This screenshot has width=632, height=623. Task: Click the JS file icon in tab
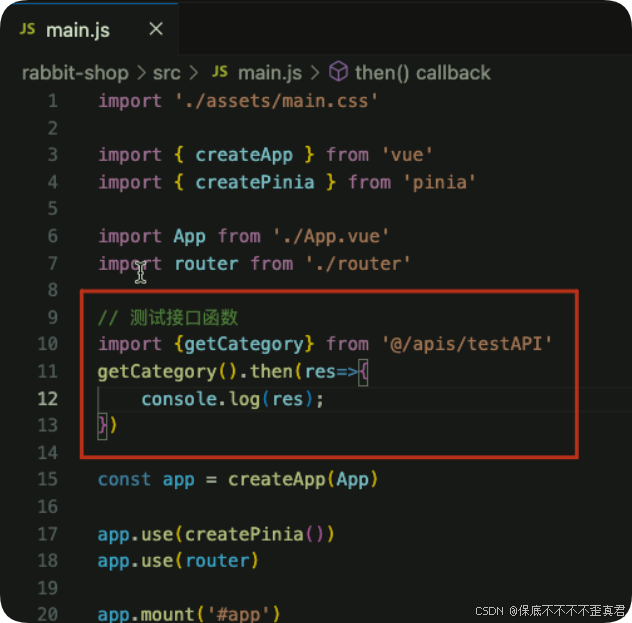27,29
